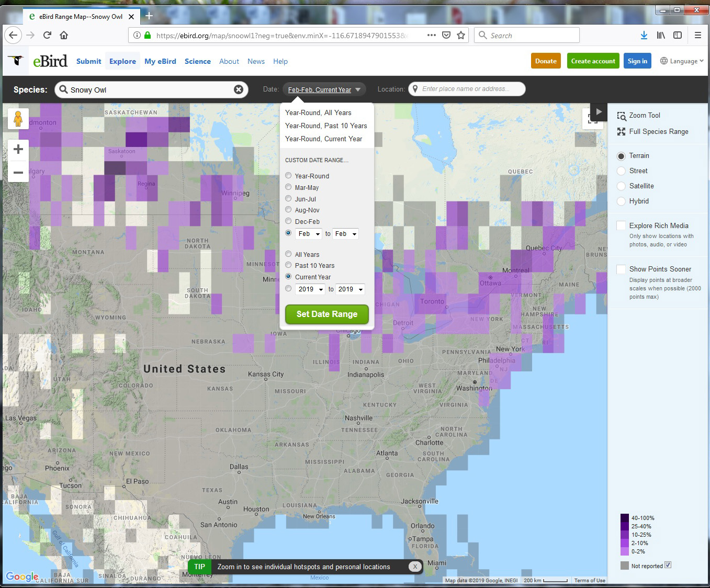
Task: Close the eBird Range Map tab
Action: [131, 17]
